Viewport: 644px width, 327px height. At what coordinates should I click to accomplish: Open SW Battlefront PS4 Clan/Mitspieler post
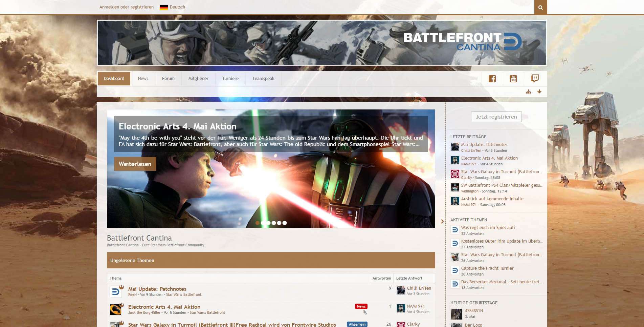pyautogui.click(x=502, y=185)
